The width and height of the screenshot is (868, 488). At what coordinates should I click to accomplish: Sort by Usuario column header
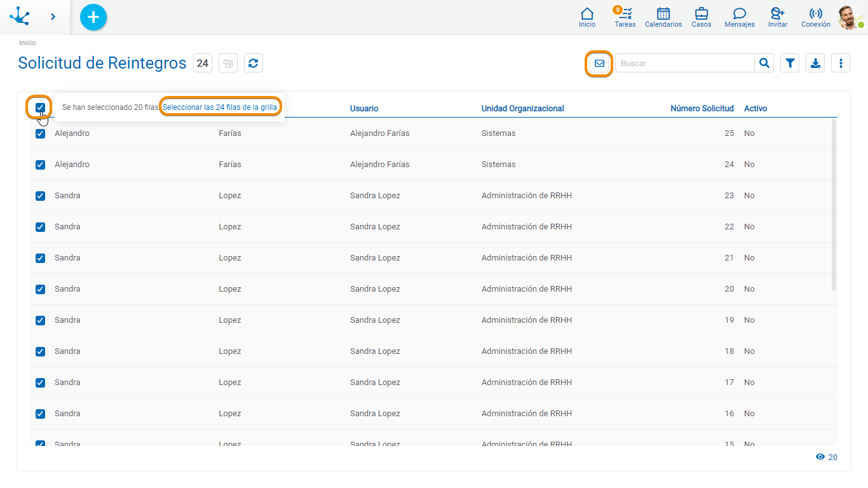[364, 109]
